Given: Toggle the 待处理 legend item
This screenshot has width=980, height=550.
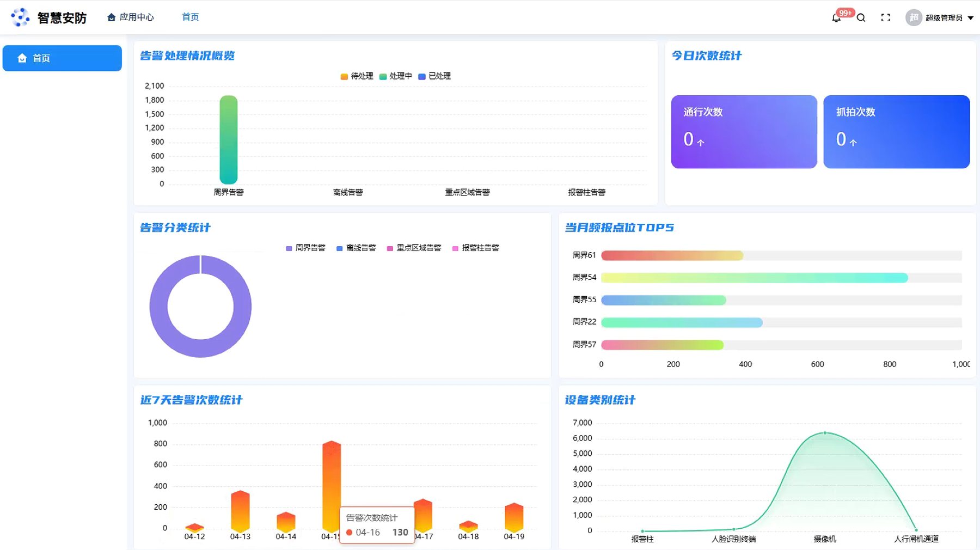Looking at the screenshot, I should [357, 76].
